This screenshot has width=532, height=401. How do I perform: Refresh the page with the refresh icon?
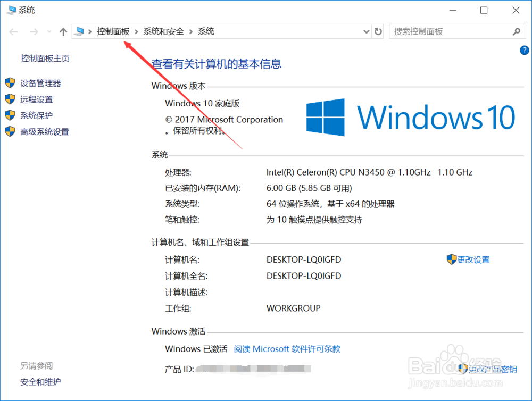coord(378,32)
